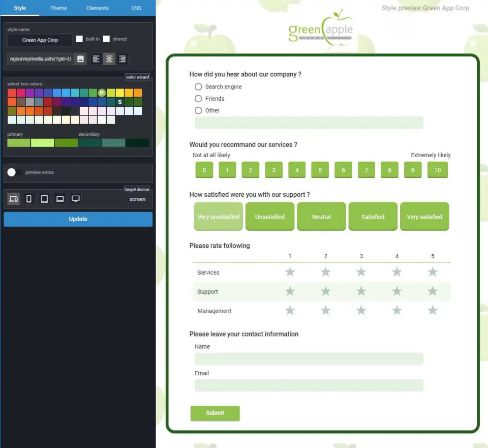The height and width of the screenshot is (448, 488).
Task: Click the image upload icon next to media URL
Action: pos(80,58)
